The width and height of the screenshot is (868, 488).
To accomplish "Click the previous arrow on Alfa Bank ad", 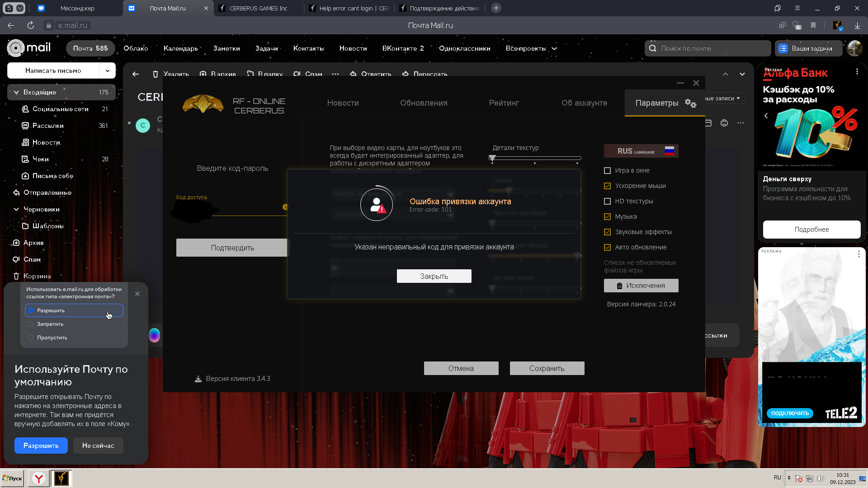I will 766,116.
